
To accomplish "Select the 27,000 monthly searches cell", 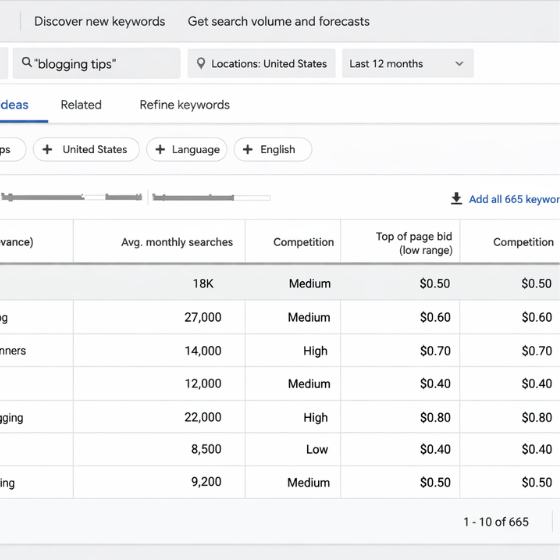I will [x=159, y=317].
